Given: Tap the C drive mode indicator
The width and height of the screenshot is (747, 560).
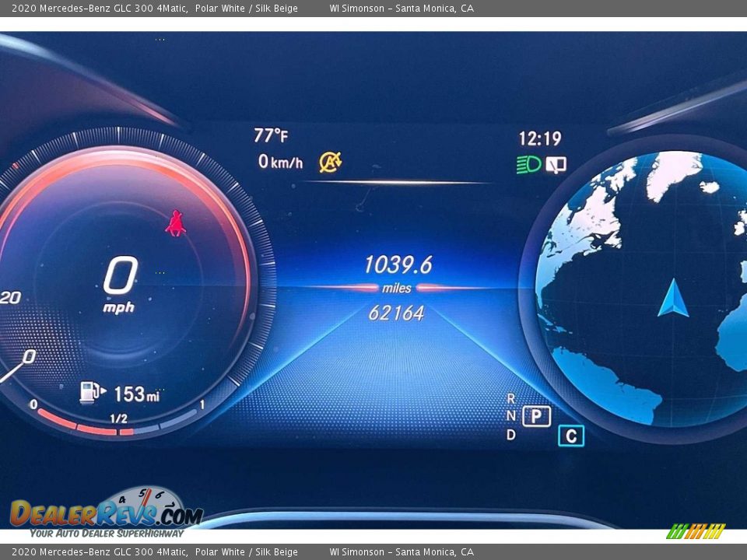Looking at the screenshot, I should [x=571, y=436].
